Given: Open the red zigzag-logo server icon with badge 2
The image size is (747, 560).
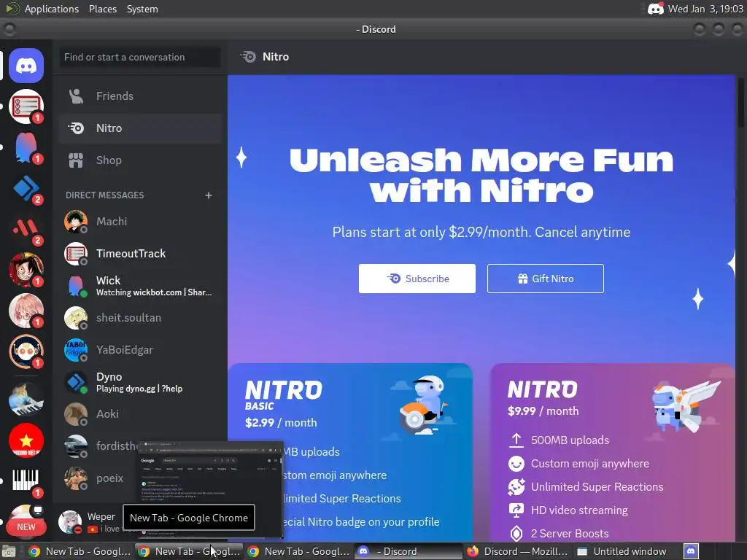Looking at the screenshot, I should [26, 229].
